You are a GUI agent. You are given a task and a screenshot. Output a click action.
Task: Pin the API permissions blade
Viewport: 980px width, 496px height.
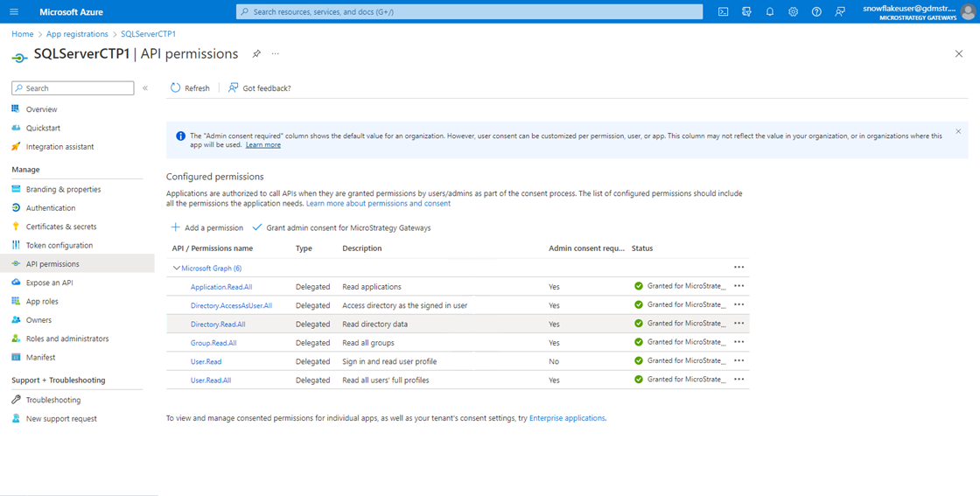[256, 54]
